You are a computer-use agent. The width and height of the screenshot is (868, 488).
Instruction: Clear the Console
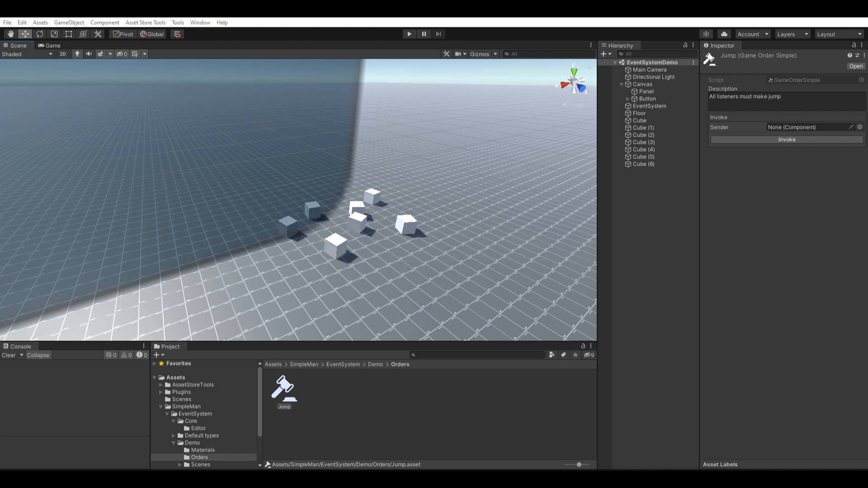click(9, 355)
